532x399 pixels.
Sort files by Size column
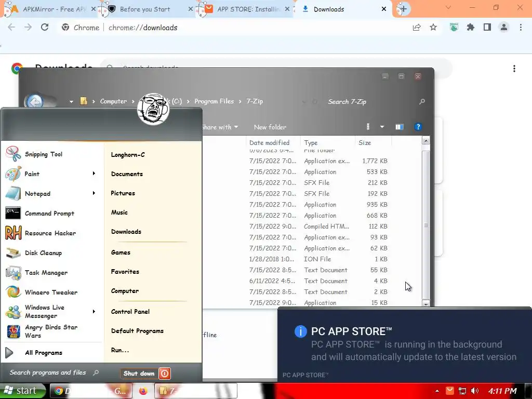tap(373, 143)
